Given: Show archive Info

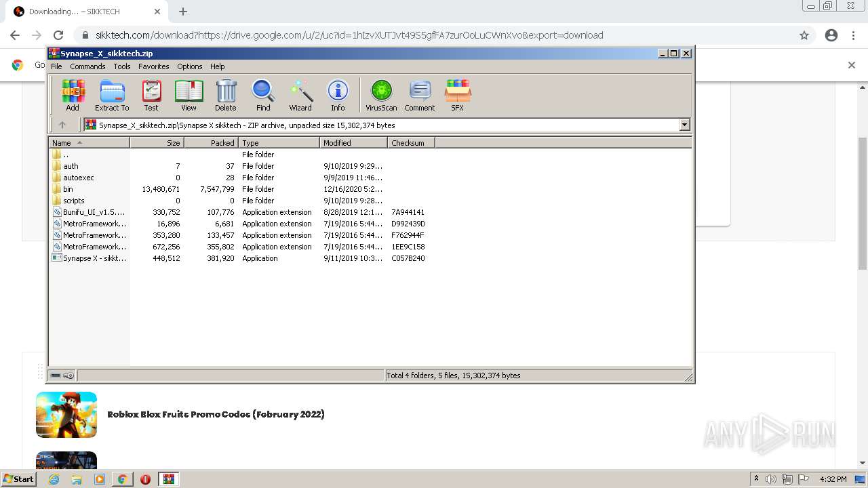Looking at the screenshot, I should [338, 95].
